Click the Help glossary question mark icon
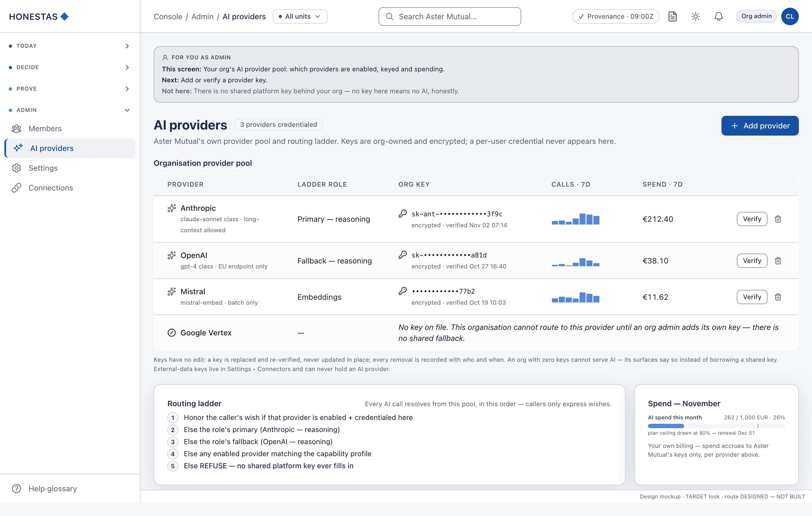This screenshot has height=516, width=812. click(x=16, y=488)
